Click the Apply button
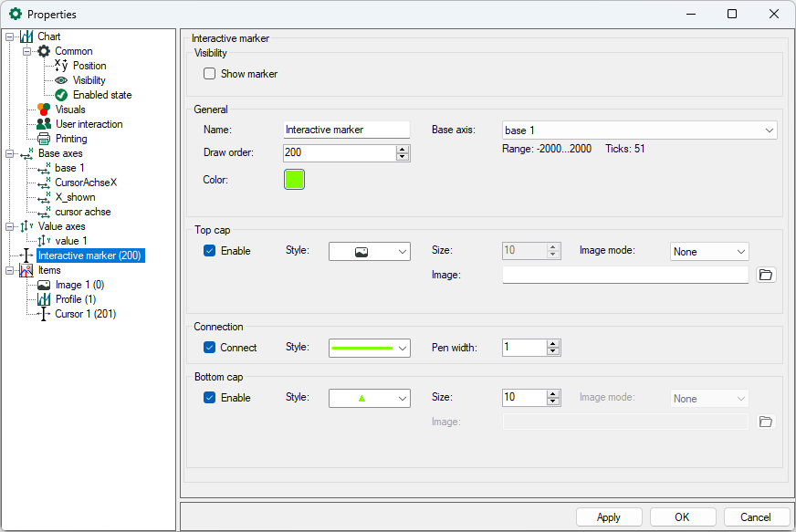Screen dimensions: 796x532 click(x=609, y=517)
